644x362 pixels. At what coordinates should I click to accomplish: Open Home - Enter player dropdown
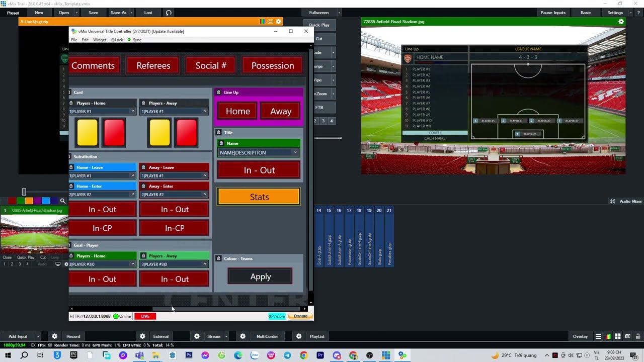[103, 195]
